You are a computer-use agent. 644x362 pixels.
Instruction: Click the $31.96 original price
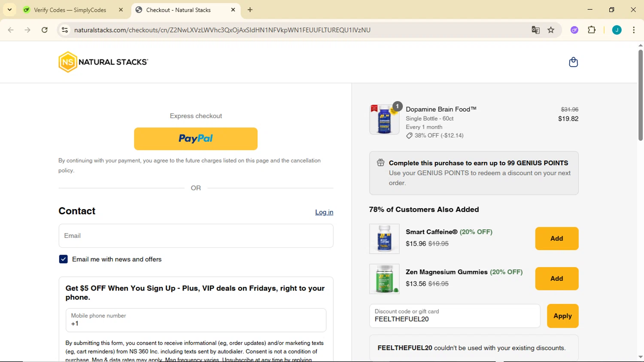pos(569,110)
